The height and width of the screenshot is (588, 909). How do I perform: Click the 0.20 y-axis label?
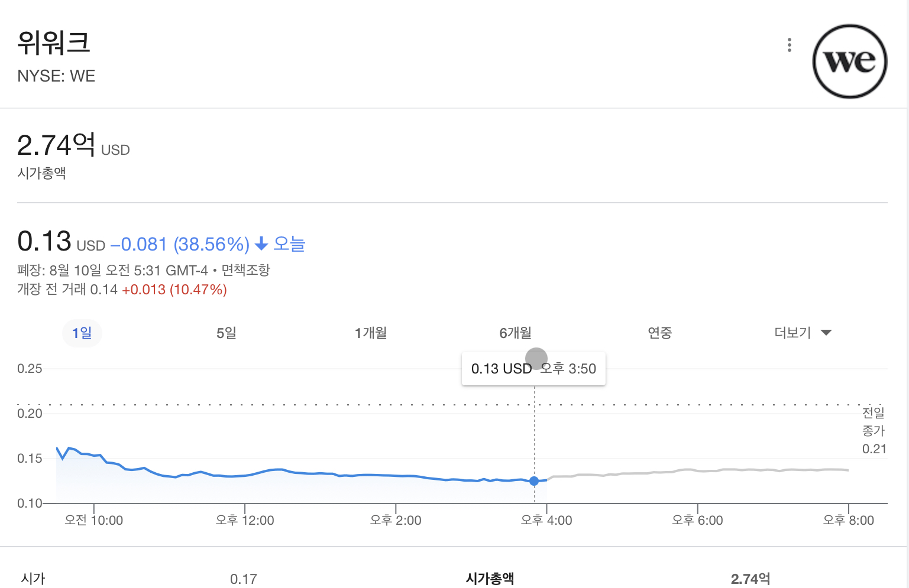pyautogui.click(x=30, y=414)
